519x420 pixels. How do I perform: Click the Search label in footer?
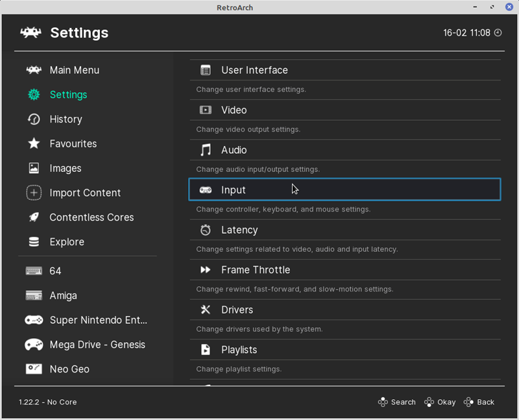[403, 402]
